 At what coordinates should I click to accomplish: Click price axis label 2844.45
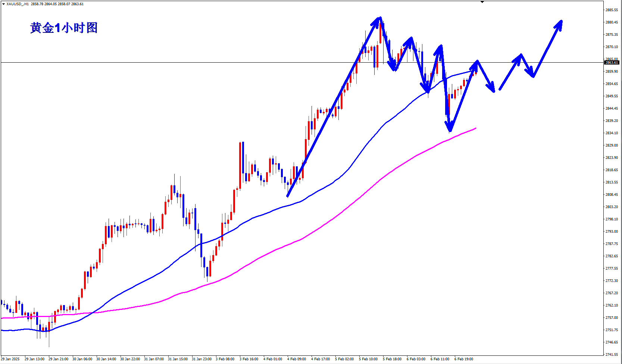612,109
